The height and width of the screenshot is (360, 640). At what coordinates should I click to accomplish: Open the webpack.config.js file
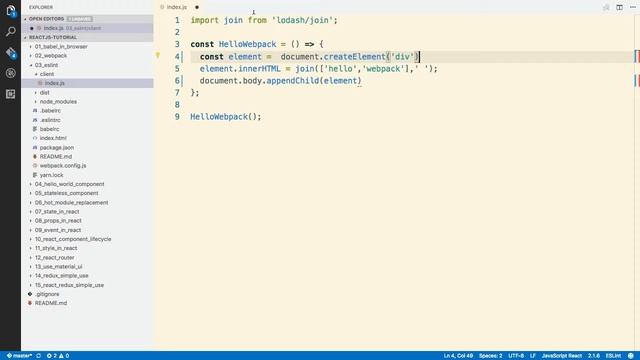63,166
